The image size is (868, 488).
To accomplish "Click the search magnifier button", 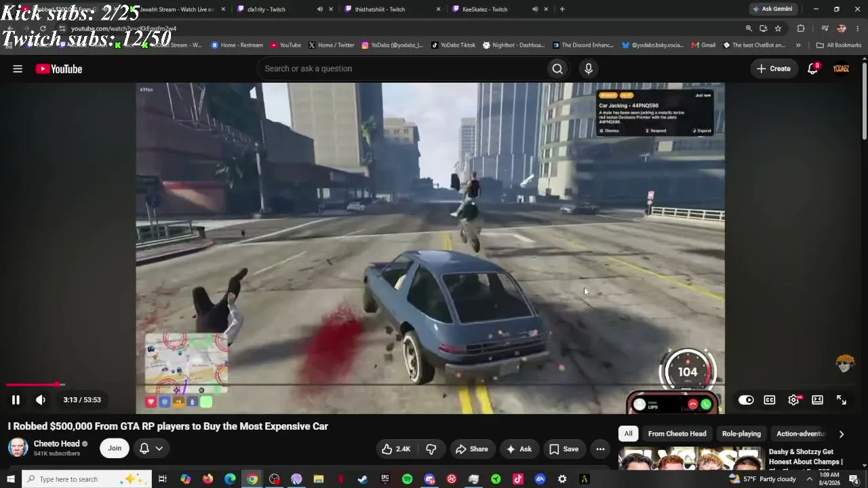I will pyautogui.click(x=557, y=68).
